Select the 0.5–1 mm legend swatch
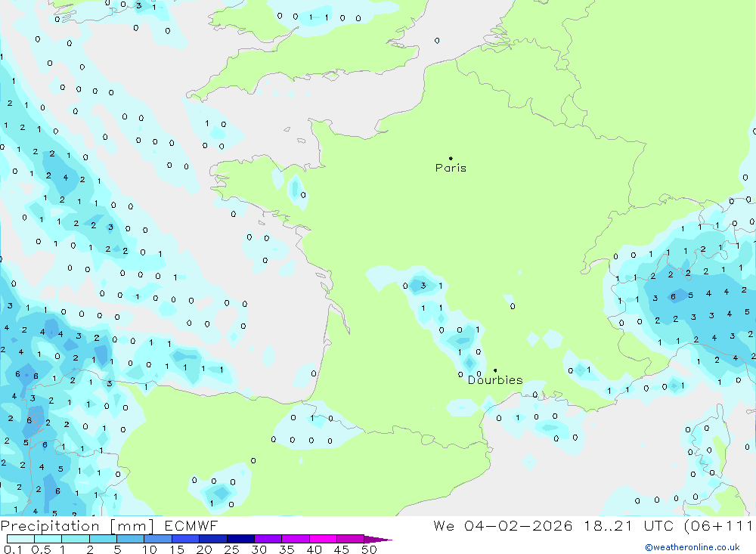Screen dimensions: 756x554 click(48, 539)
